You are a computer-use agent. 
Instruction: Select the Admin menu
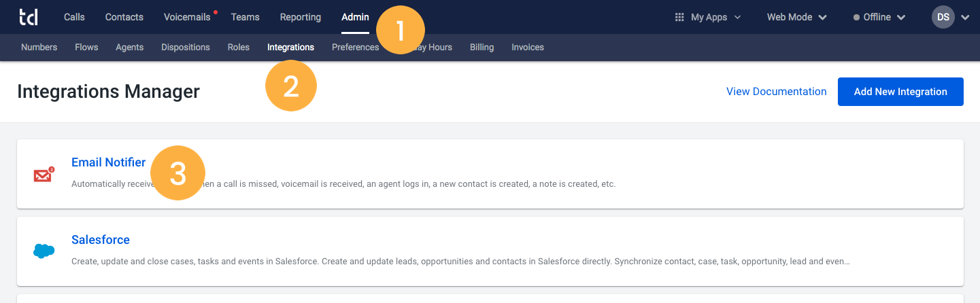point(355,17)
